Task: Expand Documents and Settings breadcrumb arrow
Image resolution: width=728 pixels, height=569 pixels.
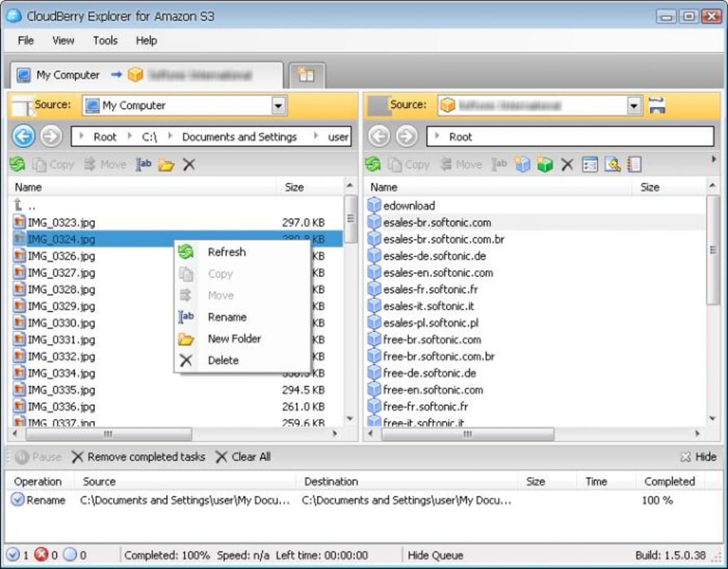Action: coord(170,136)
